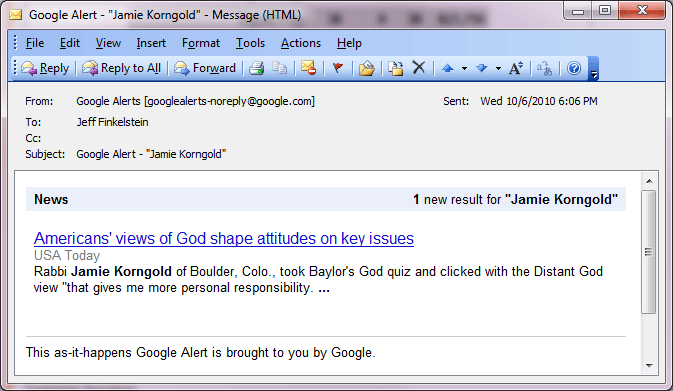The width and height of the screenshot is (673, 391).
Task: Flag this message with Follow Up flag
Action: tap(338, 68)
